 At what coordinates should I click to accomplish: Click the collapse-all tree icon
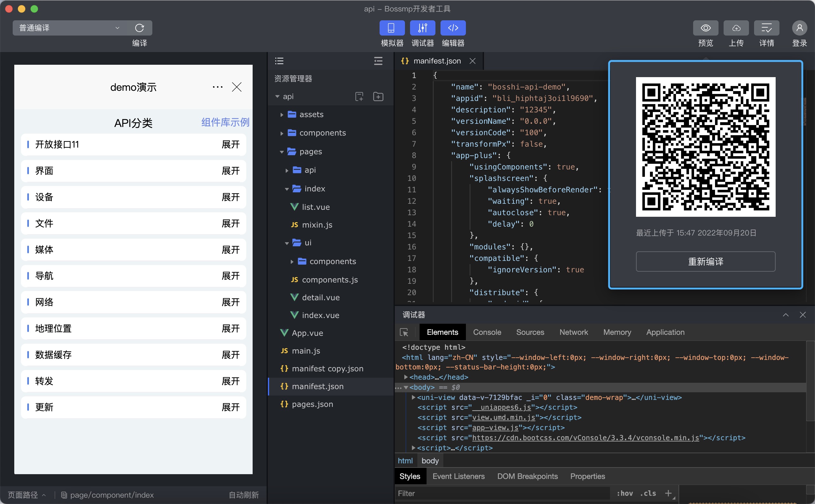point(378,61)
